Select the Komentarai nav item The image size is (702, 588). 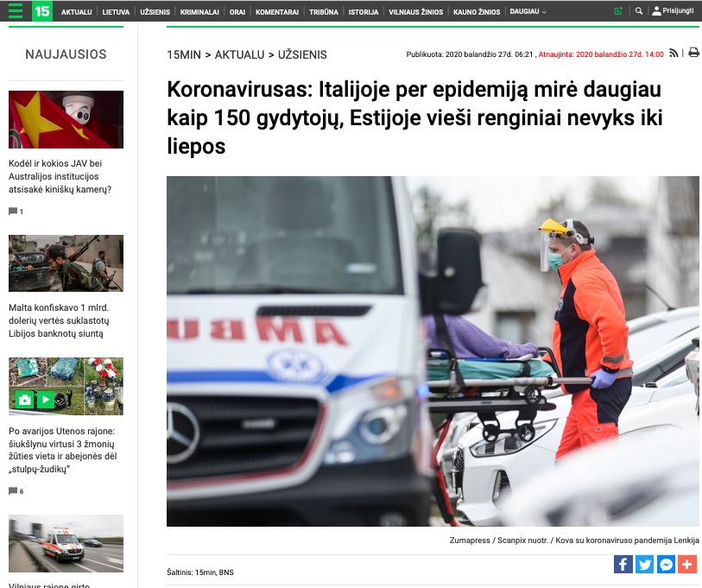coord(276,12)
